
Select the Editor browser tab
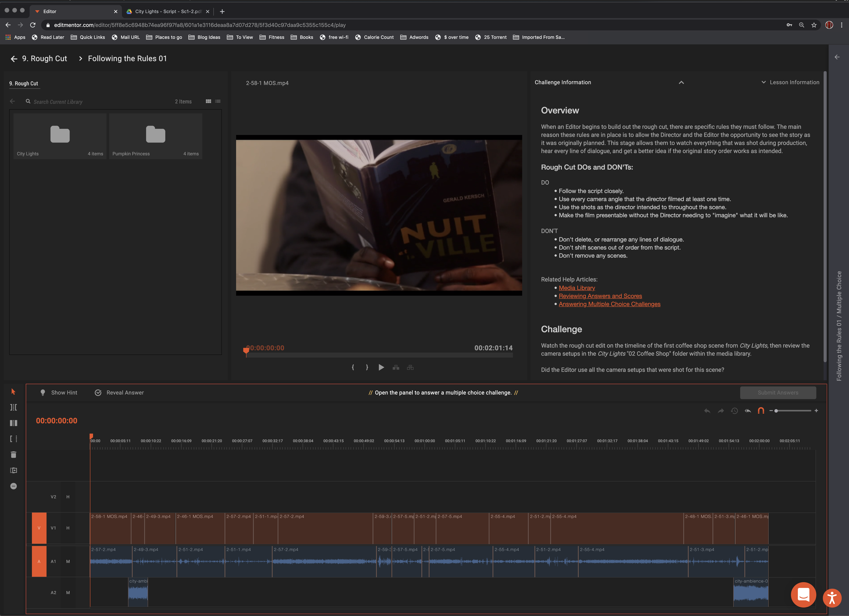75,11
